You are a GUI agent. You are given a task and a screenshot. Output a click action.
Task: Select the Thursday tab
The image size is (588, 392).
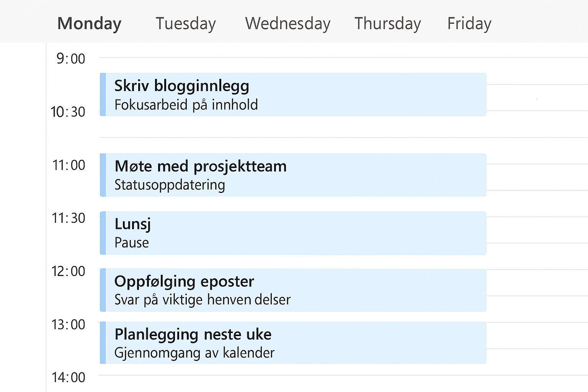[x=387, y=23]
